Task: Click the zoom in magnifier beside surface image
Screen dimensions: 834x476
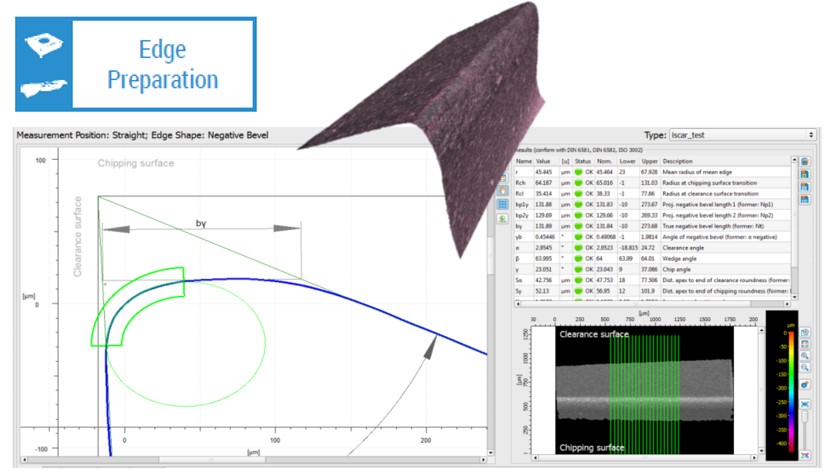Action: point(806,355)
